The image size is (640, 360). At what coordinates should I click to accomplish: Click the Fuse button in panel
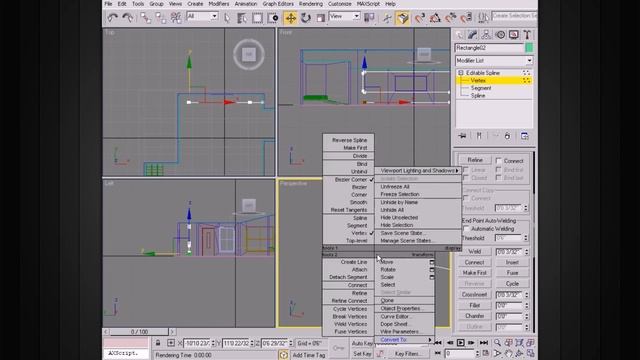(x=512, y=273)
